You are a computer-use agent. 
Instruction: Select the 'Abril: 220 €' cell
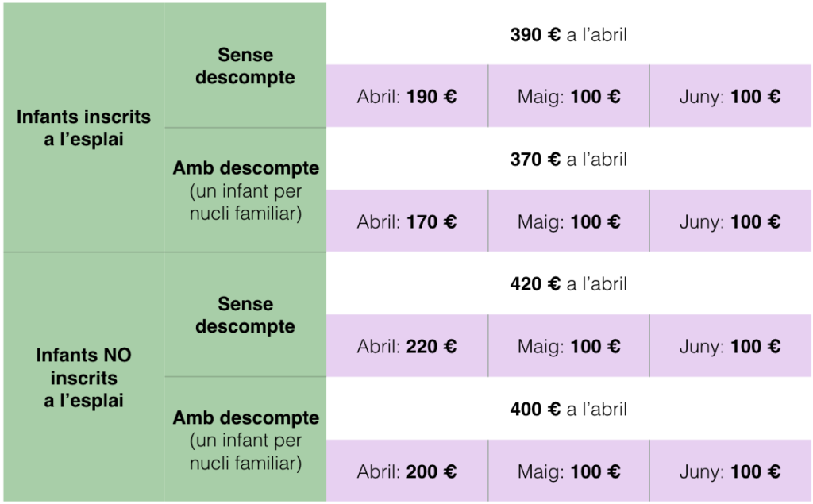pos(407,346)
